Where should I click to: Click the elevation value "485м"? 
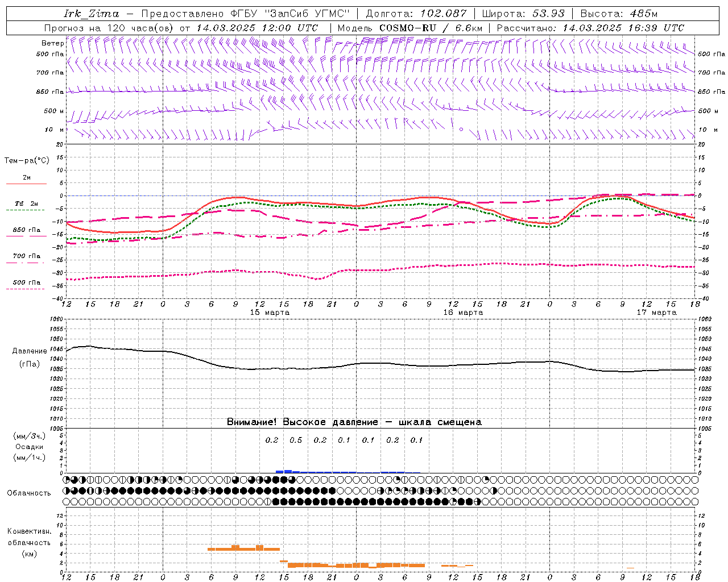[643, 14]
